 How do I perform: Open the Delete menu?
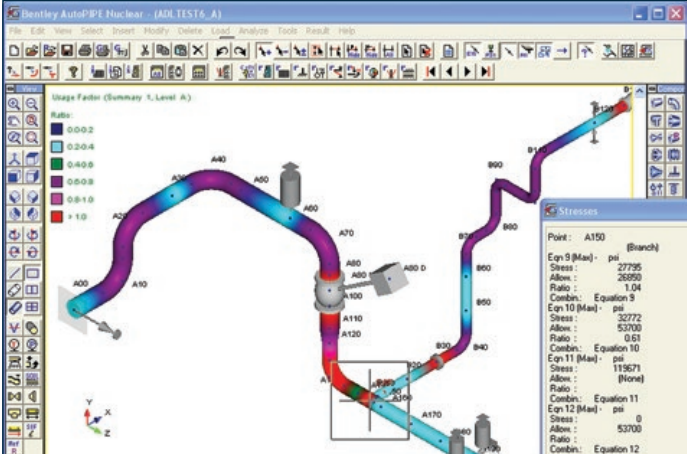[190, 31]
